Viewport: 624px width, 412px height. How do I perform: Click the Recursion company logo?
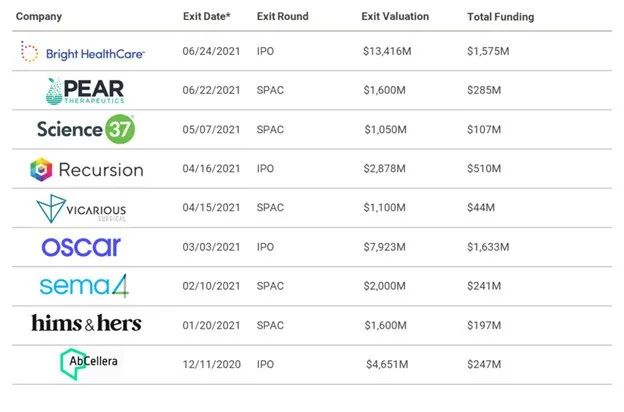tap(86, 169)
